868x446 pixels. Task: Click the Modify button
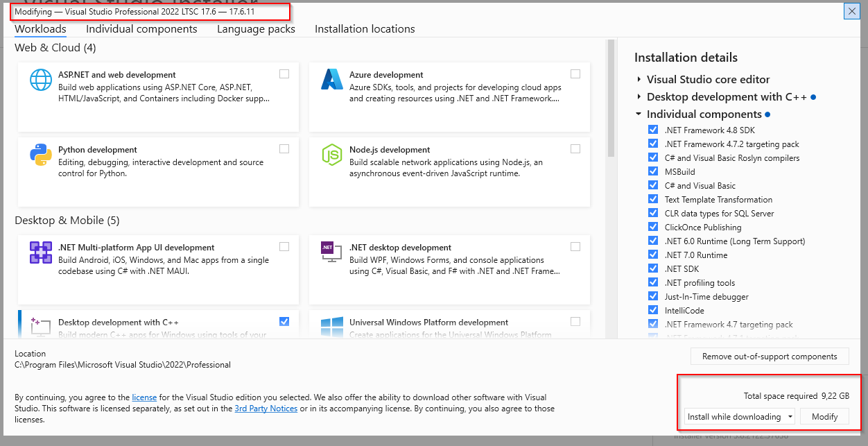pos(825,417)
